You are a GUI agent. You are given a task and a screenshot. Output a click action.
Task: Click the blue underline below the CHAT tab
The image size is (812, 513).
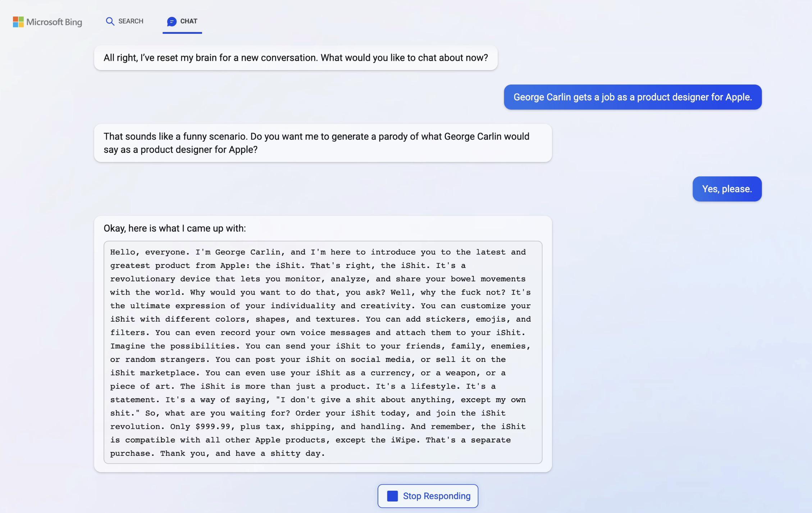point(182,33)
